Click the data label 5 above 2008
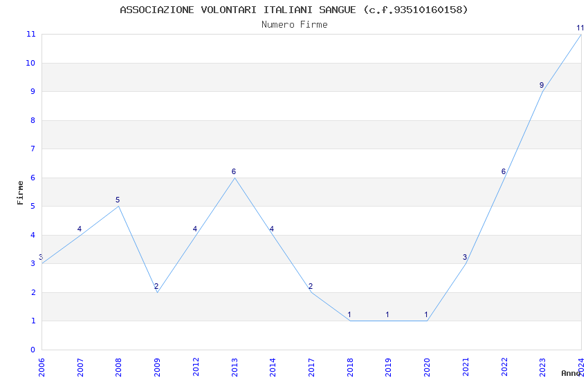Screen dimensions: 588x380 (x=118, y=200)
